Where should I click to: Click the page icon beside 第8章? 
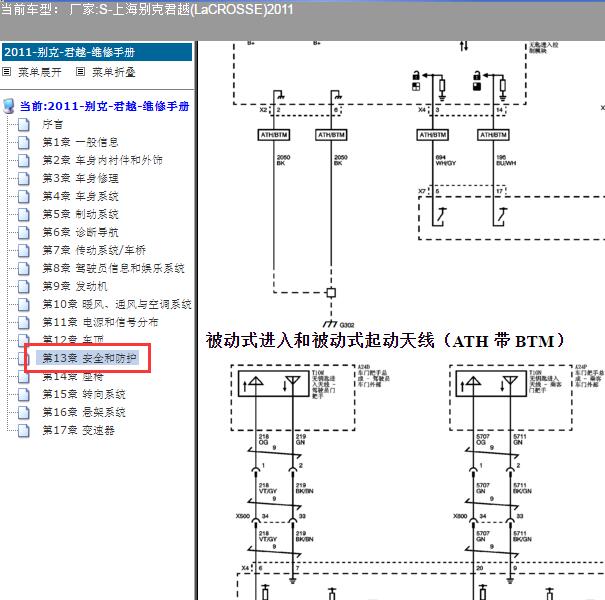click(24, 269)
